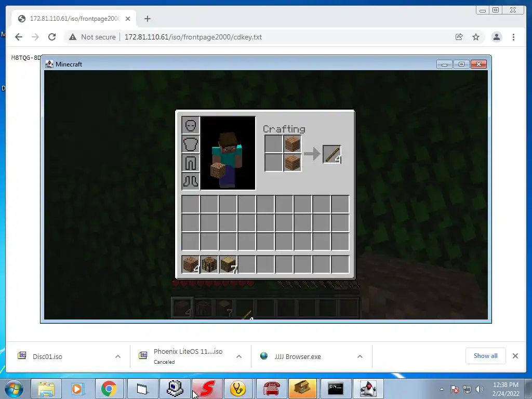Reload the current Chrome page
532x399 pixels.
pyautogui.click(x=52, y=37)
